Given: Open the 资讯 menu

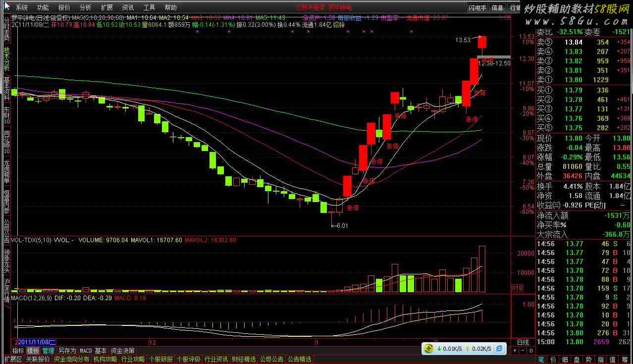Looking at the screenshot, I should coord(128,7).
